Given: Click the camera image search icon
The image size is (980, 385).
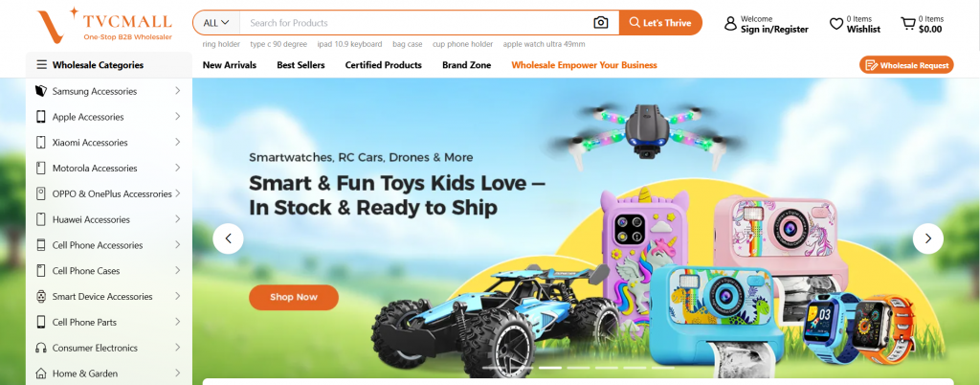Looking at the screenshot, I should (600, 22).
